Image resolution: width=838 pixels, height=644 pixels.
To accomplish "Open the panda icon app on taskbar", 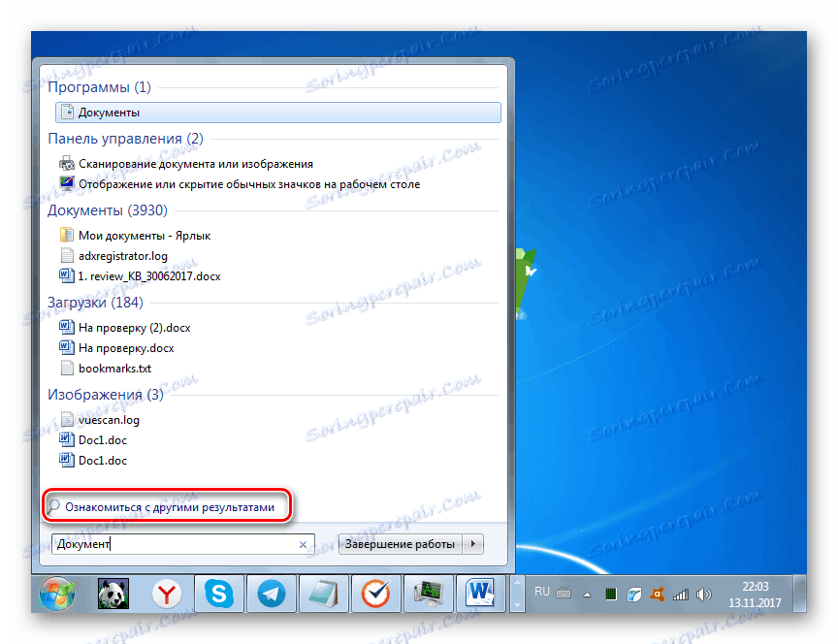I will pos(113,594).
